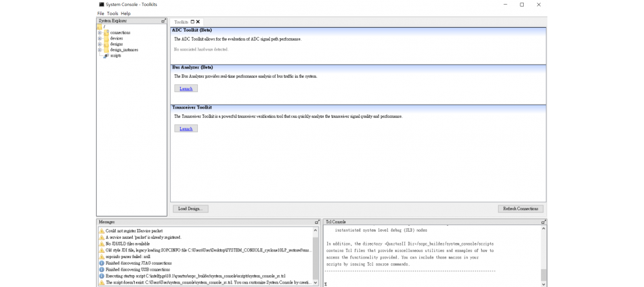Undock the Messages panel
Viewport: 644px width, 287px height.
317,222
